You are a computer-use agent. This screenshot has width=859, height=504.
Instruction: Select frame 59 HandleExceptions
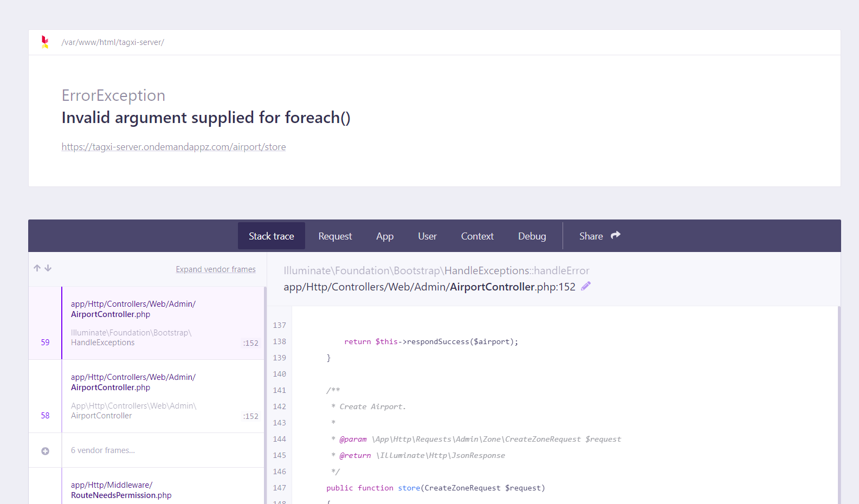[x=146, y=323]
